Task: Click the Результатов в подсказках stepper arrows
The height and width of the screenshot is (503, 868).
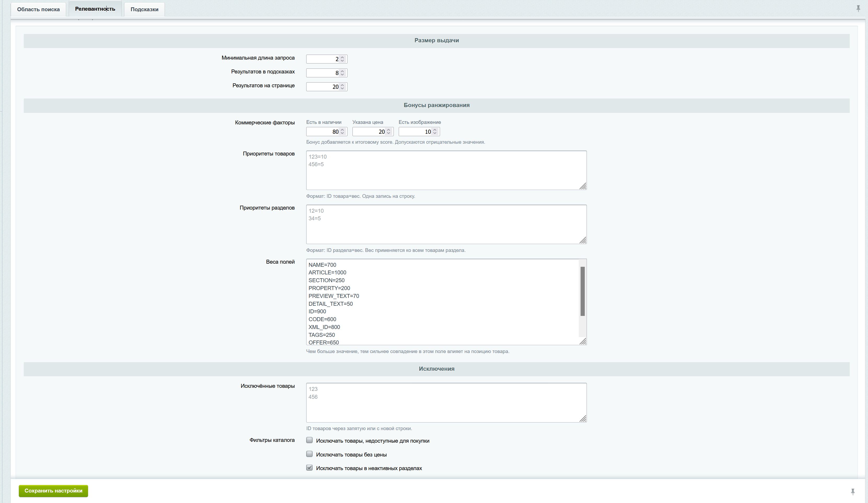Action: coord(342,73)
